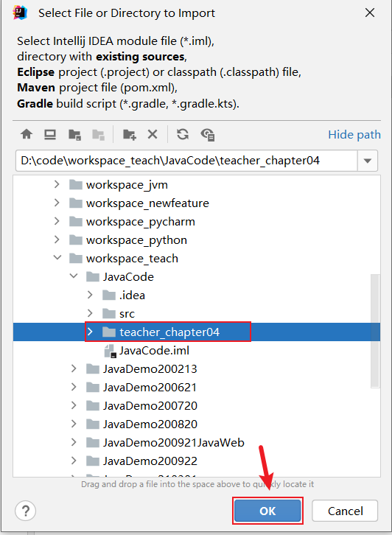Click the Hide path link
This screenshot has width=392, height=535.
[x=354, y=134]
